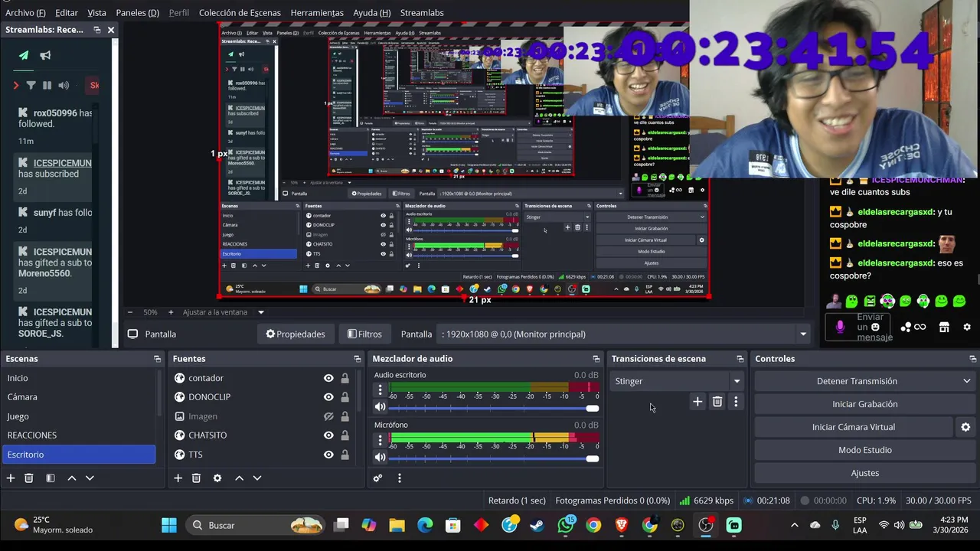
Task: Show hidden system tray icons chevron
Action: pyautogui.click(x=794, y=525)
